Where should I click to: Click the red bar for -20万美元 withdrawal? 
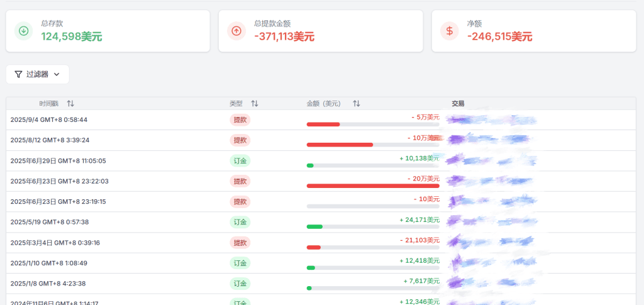click(372, 186)
